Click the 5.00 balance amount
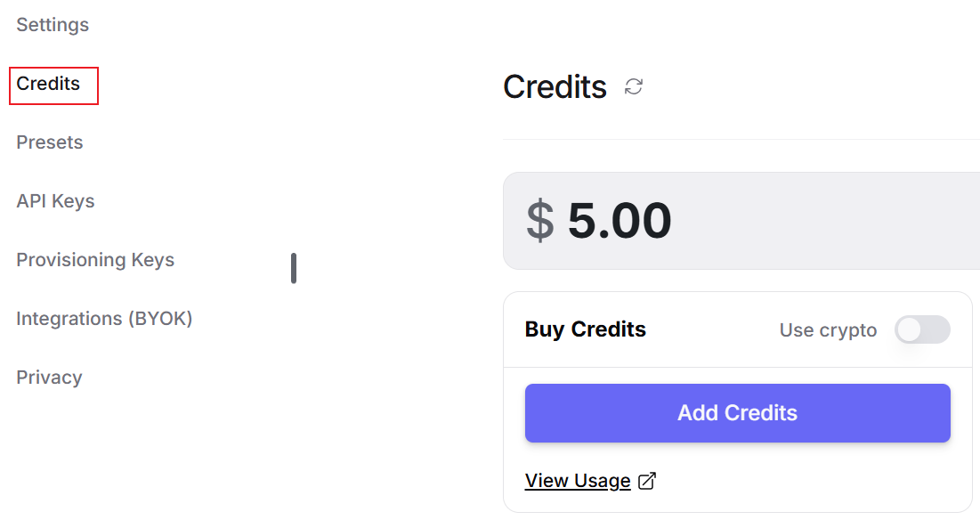This screenshot has height=520, width=980. pos(620,221)
